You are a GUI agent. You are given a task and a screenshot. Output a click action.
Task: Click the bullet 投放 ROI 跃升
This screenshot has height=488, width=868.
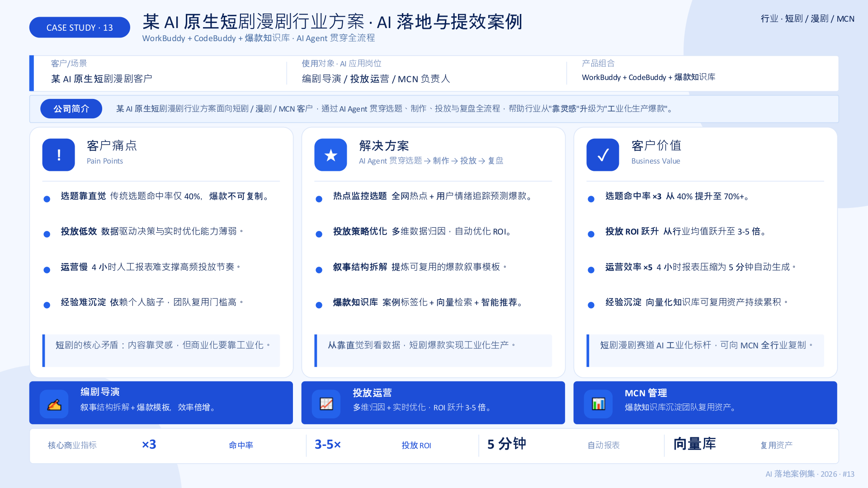[x=686, y=231]
